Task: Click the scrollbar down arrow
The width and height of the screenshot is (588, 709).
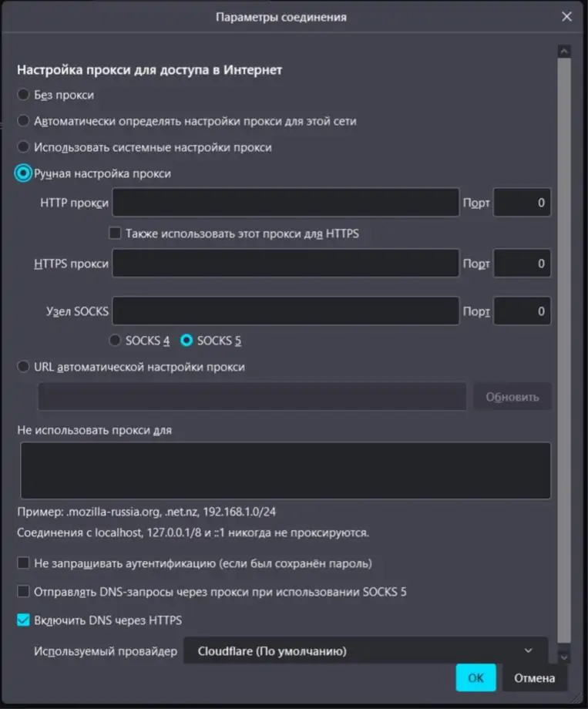Action: 563,657
